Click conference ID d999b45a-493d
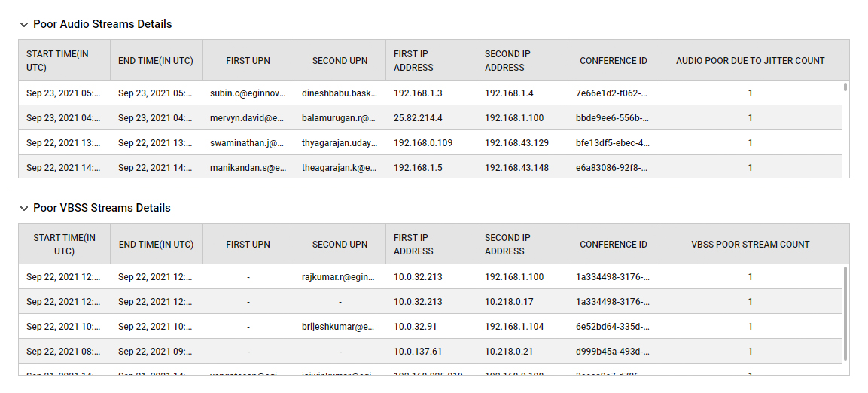Image resolution: width=868 pixels, height=393 pixels. 613,352
